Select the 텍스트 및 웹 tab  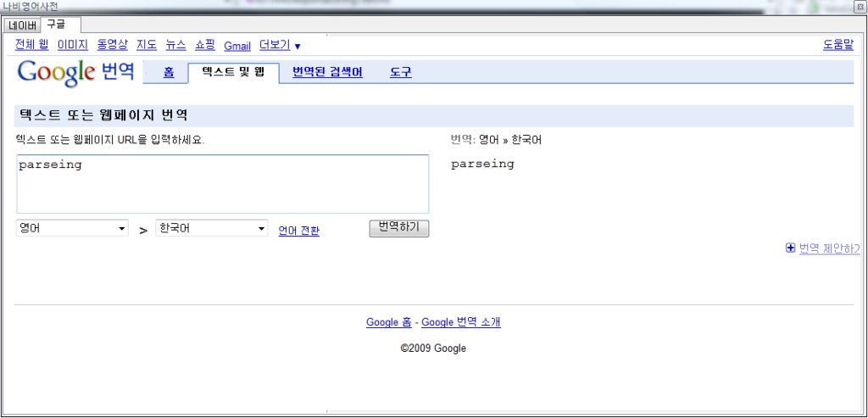click(234, 72)
